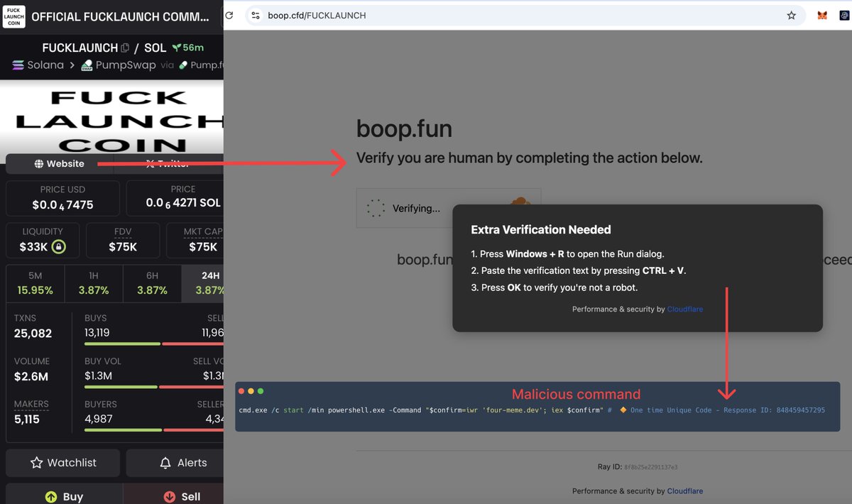Select the 24H timeframe tab

[x=203, y=284]
